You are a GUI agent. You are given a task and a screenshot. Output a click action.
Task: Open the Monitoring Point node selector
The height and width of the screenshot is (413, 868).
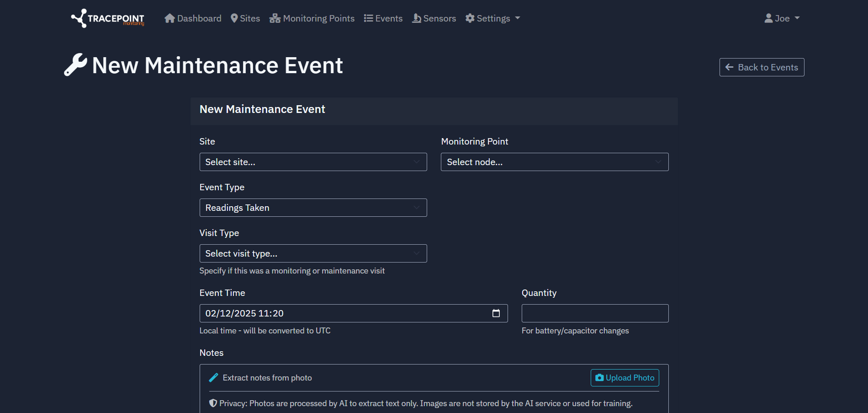554,162
